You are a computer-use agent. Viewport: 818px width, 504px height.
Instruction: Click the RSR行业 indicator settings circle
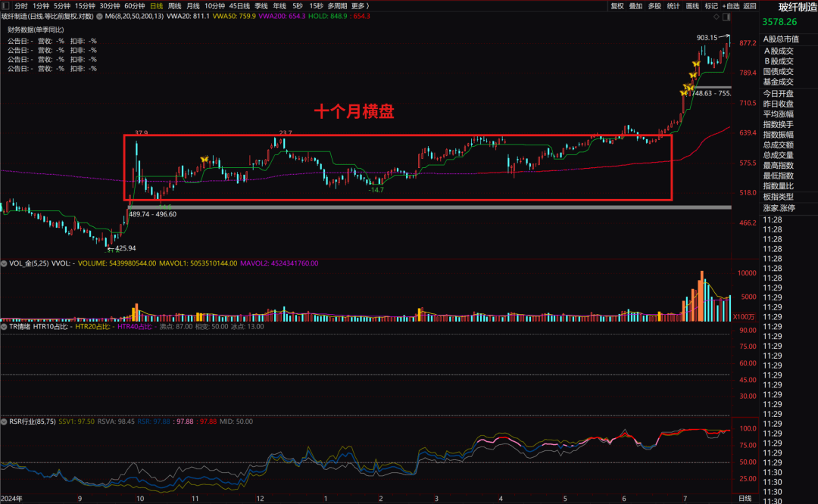click(x=5, y=421)
